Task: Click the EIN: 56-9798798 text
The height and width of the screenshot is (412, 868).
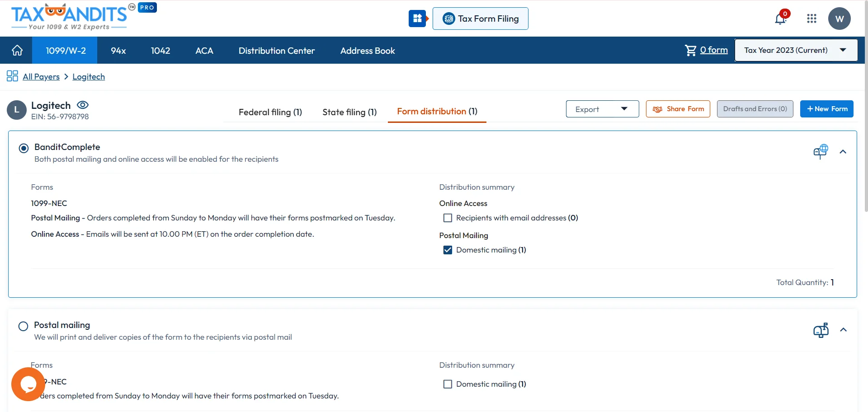Action: (60, 117)
